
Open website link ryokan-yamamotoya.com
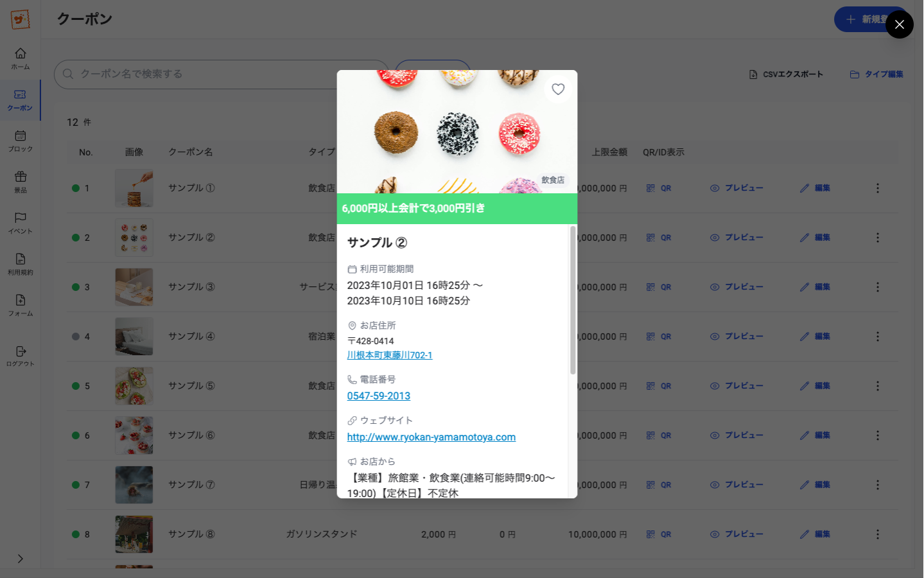(x=431, y=437)
